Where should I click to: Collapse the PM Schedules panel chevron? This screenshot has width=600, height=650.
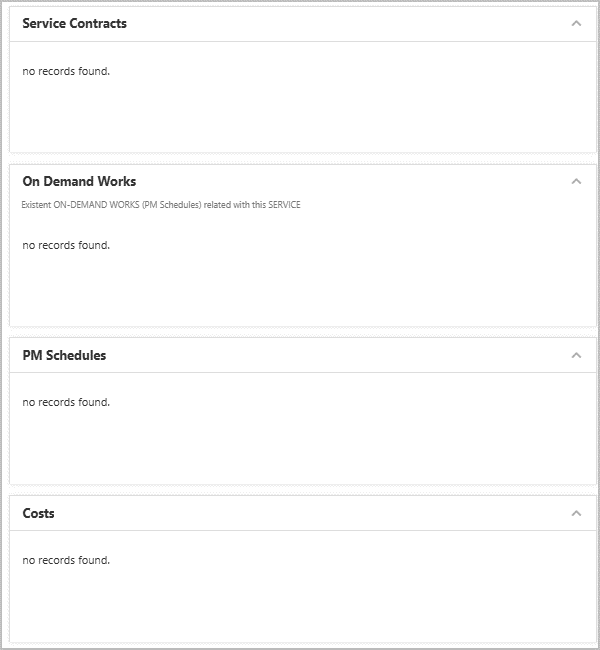[x=576, y=356]
